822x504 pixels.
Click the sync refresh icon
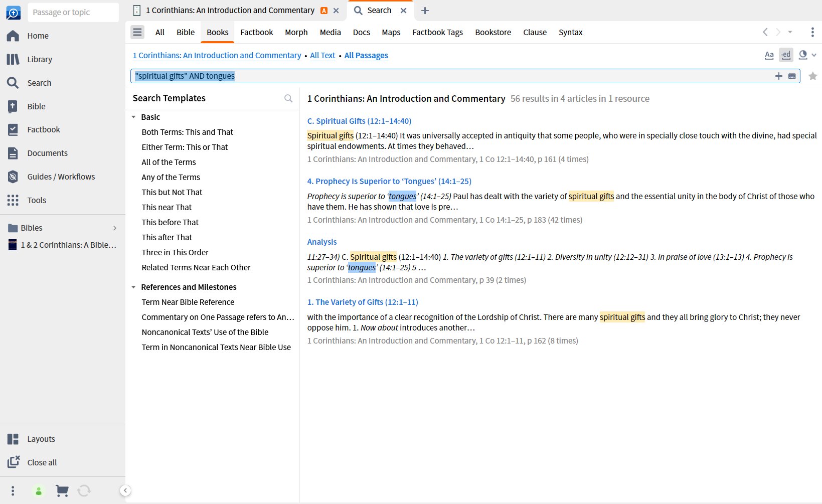84,491
